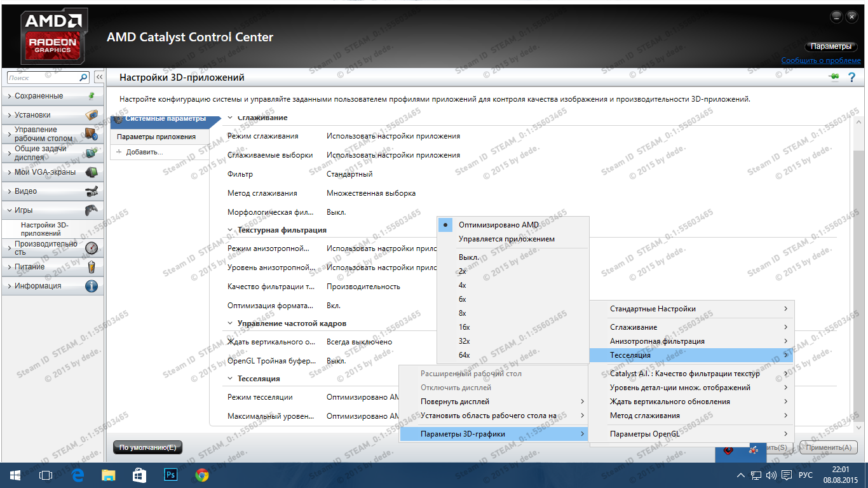Viewport: 868px width, 488px height.
Task: Click the monitor icon beside Мои VGA-экраны
Action: pos(92,172)
